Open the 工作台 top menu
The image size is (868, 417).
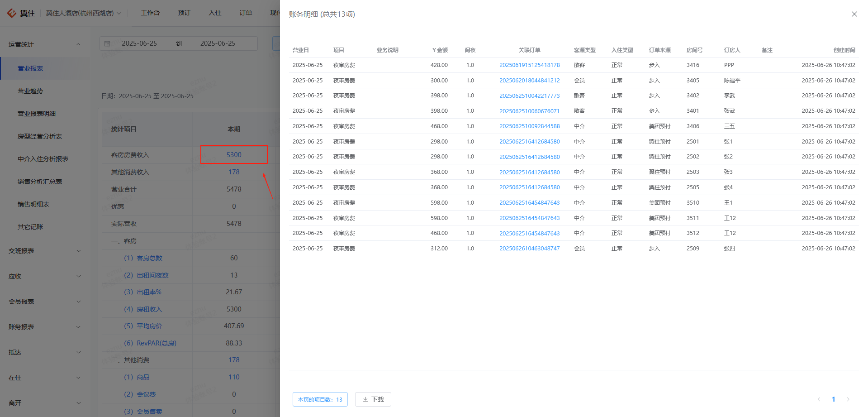click(x=150, y=13)
